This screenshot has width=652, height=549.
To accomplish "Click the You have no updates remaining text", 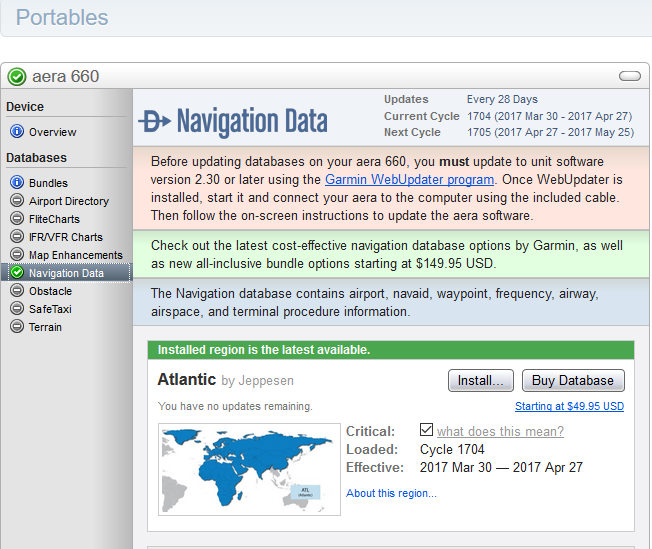I will click(235, 406).
